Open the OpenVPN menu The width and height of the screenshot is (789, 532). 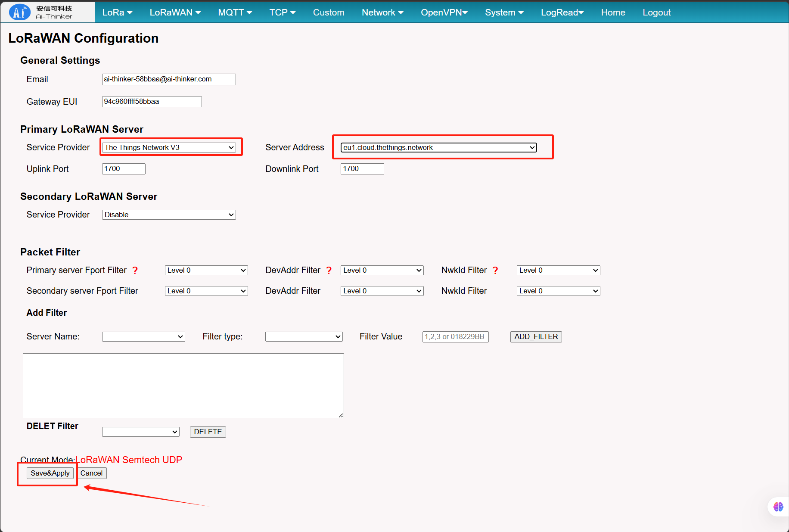click(x=444, y=12)
